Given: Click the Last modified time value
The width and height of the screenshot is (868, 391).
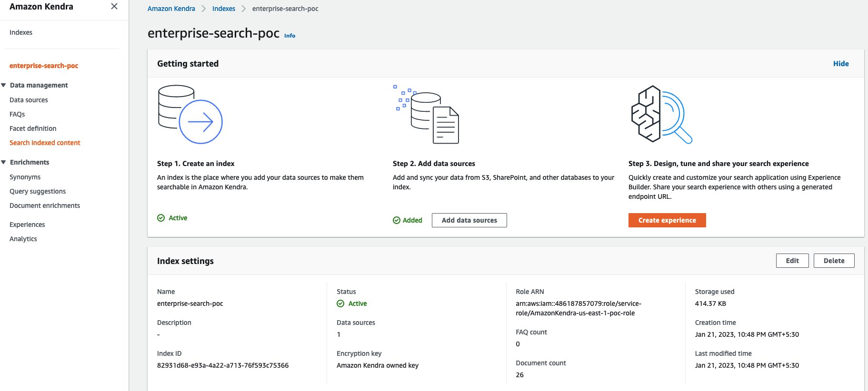Looking at the screenshot, I should coord(747,365).
